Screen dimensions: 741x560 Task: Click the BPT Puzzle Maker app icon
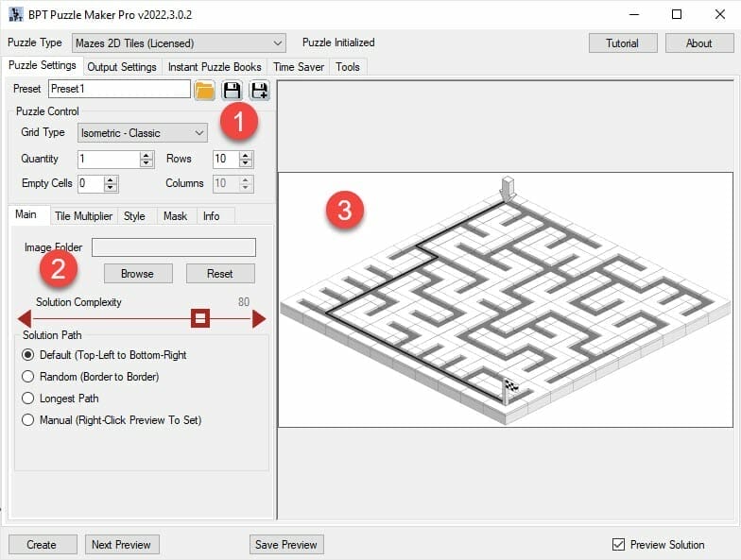pyautogui.click(x=14, y=14)
